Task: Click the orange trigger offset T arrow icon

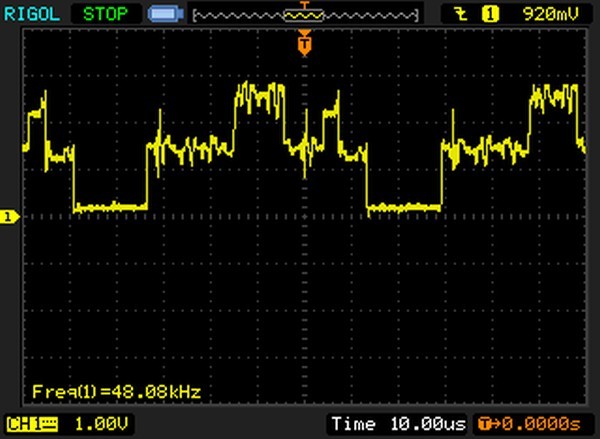Action: tap(484, 424)
